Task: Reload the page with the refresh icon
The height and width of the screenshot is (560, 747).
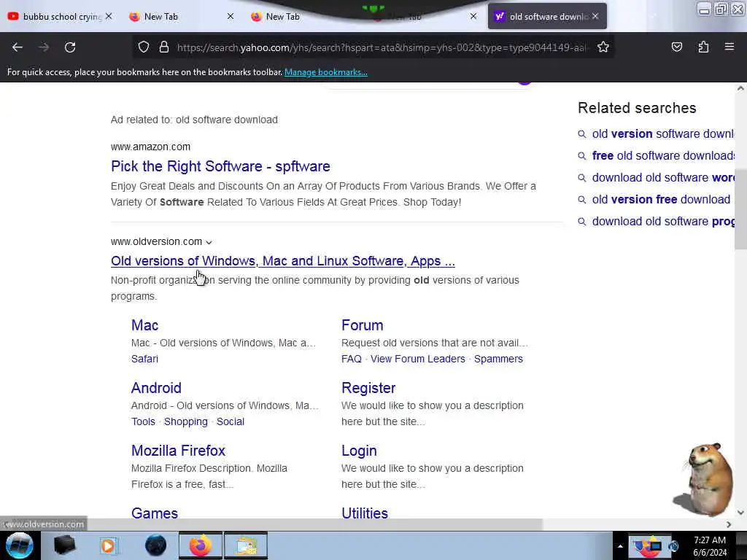Action: [x=70, y=47]
